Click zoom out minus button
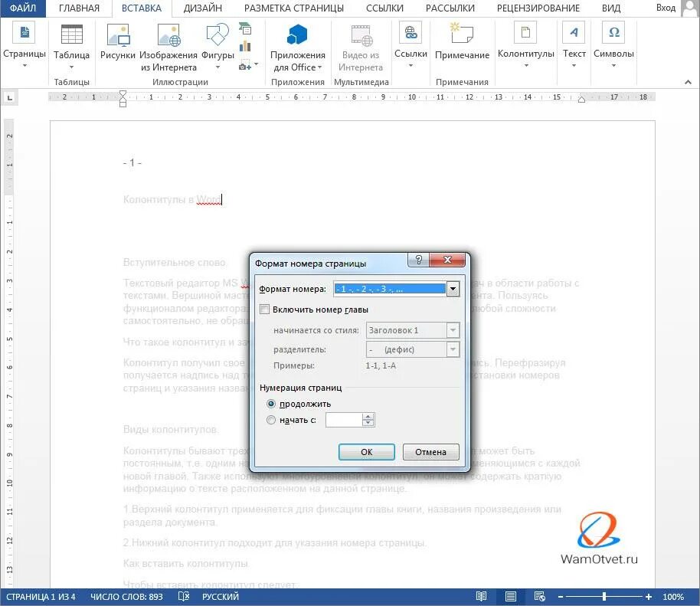The image size is (700, 606). [x=561, y=597]
